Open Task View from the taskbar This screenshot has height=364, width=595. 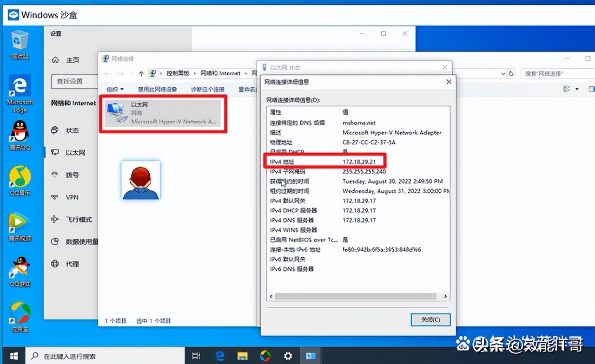[x=196, y=355]
